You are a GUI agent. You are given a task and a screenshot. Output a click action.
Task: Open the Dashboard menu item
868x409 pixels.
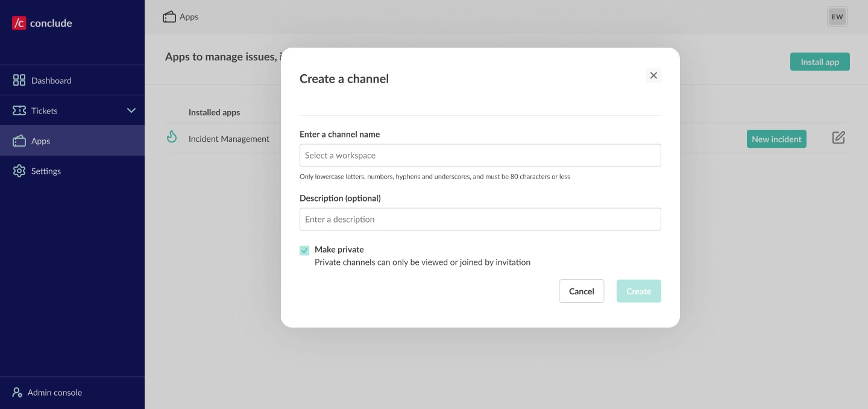[x=51, y=80]
